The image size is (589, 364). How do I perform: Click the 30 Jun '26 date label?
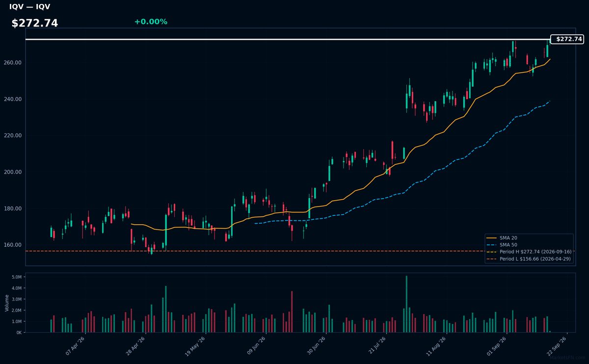point(316,346)
